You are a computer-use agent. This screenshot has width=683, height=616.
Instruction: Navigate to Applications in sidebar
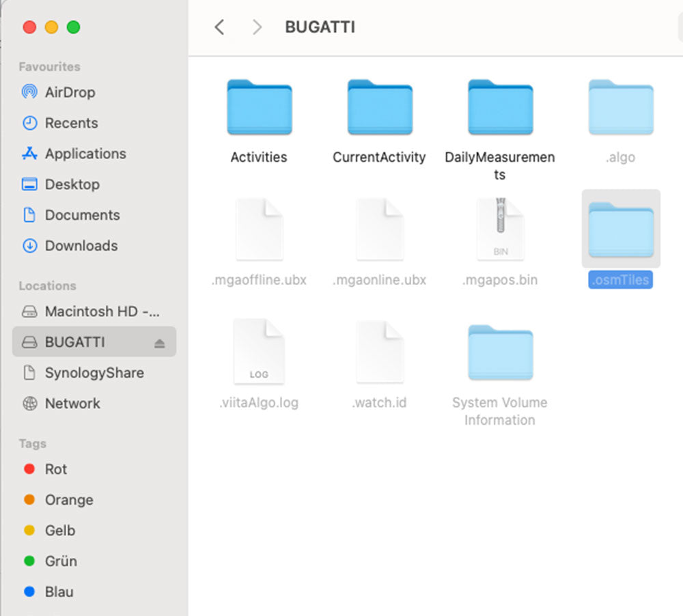(x=85, y=154)
